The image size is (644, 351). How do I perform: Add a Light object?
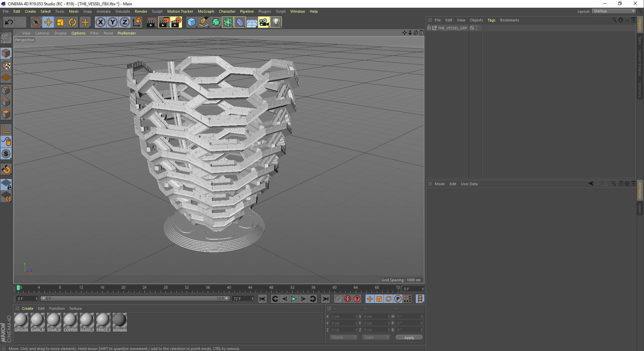[x=276, y=22]
